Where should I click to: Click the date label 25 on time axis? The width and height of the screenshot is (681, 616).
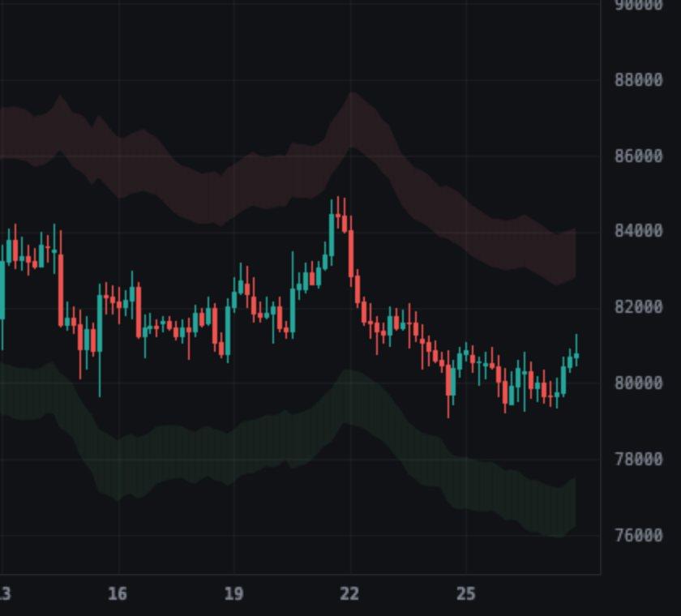[x=466, y=593]
